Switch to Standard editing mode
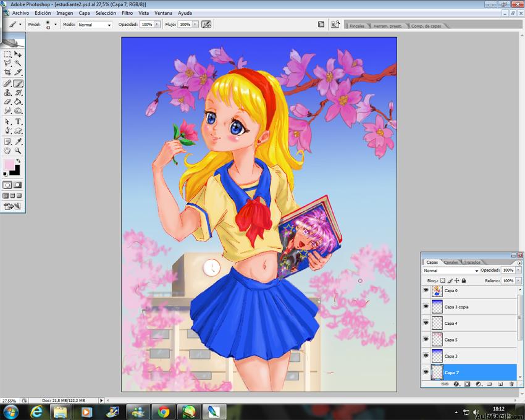The height and width of the screenshot is (420, 525). (x=7, y=185)
